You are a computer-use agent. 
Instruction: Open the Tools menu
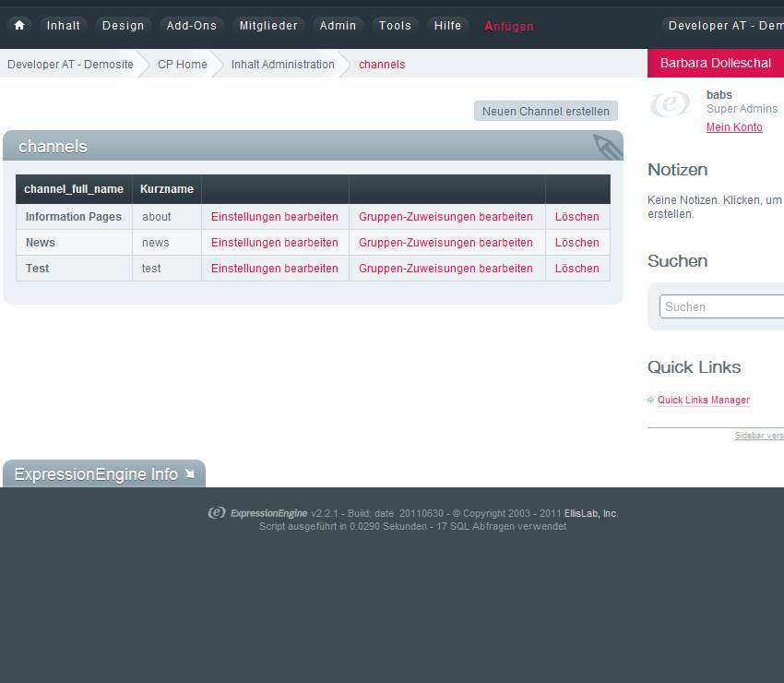click(x=395, y=26)
